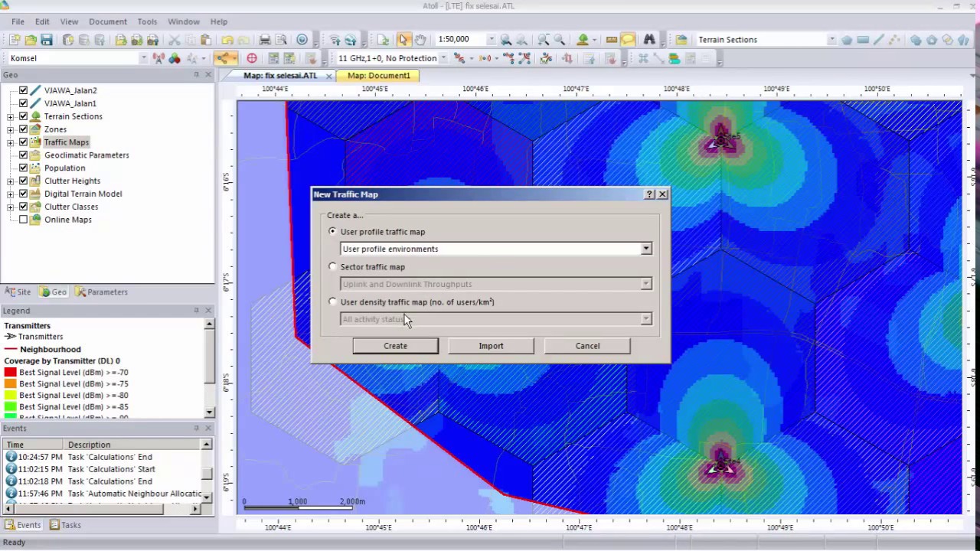The width and height of the screenshot is (980, 551).
Task: Select the arrow pointer tool
Action: point(403,40)
